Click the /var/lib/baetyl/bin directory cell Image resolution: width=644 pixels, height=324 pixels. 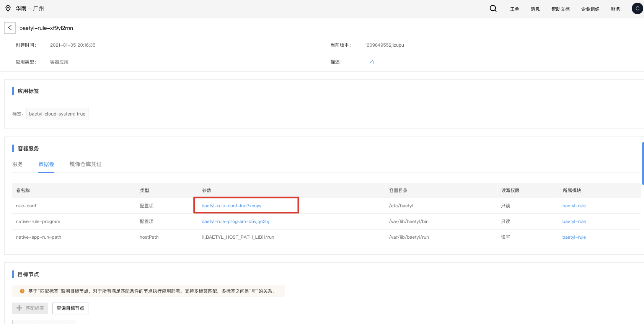click(409, 221)
